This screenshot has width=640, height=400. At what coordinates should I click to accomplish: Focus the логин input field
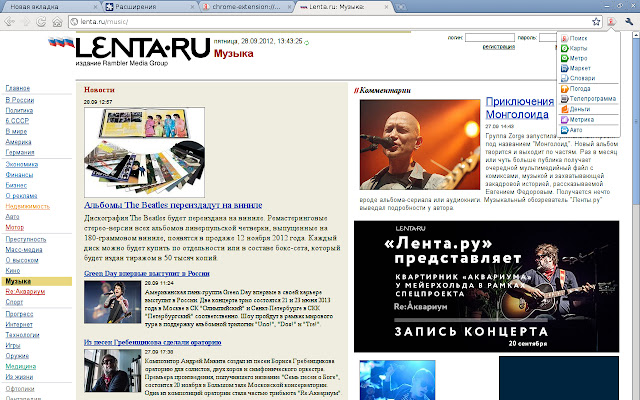(x=489, y=38)
